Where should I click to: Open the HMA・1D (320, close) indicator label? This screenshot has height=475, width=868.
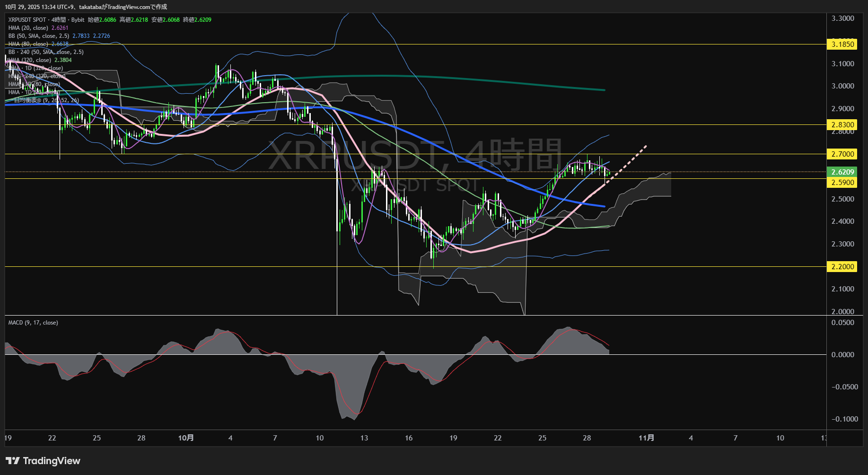[x=35, y=68]
